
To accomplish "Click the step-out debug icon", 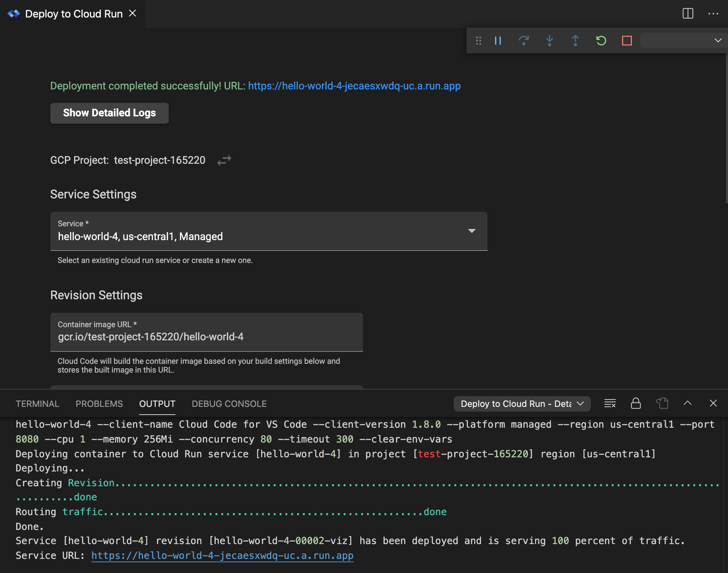I will (x=575, y=40).
